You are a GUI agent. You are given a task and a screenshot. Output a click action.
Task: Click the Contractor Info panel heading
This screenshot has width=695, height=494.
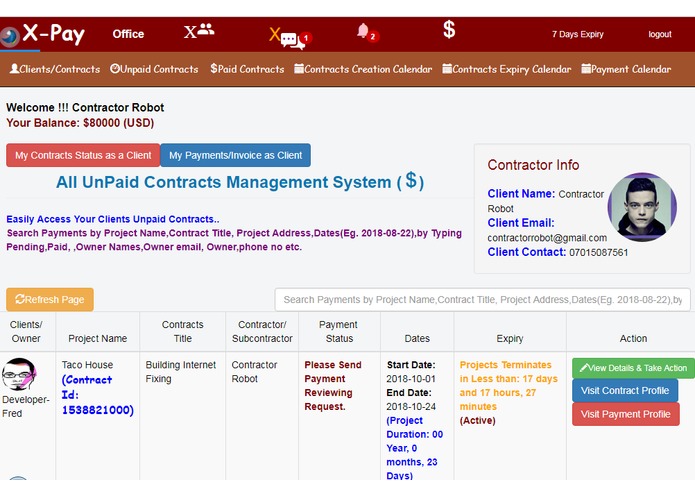point(533,165)
